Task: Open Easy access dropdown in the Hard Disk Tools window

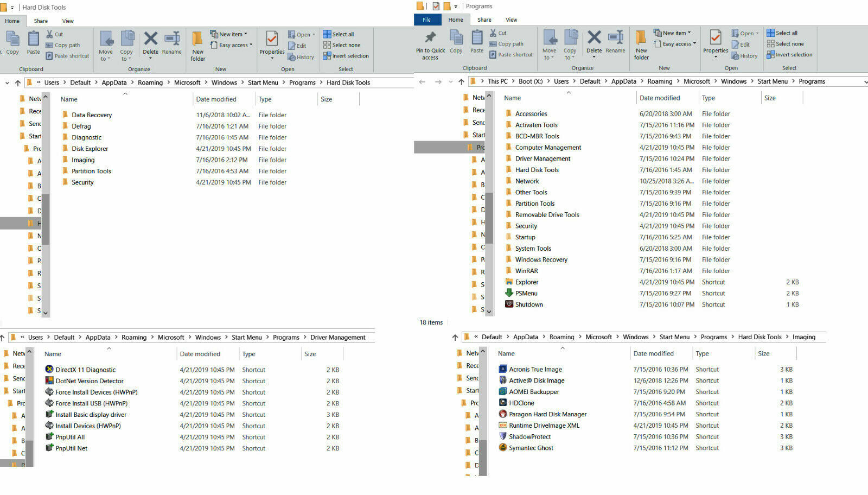Action: click(x=231, y=45)
